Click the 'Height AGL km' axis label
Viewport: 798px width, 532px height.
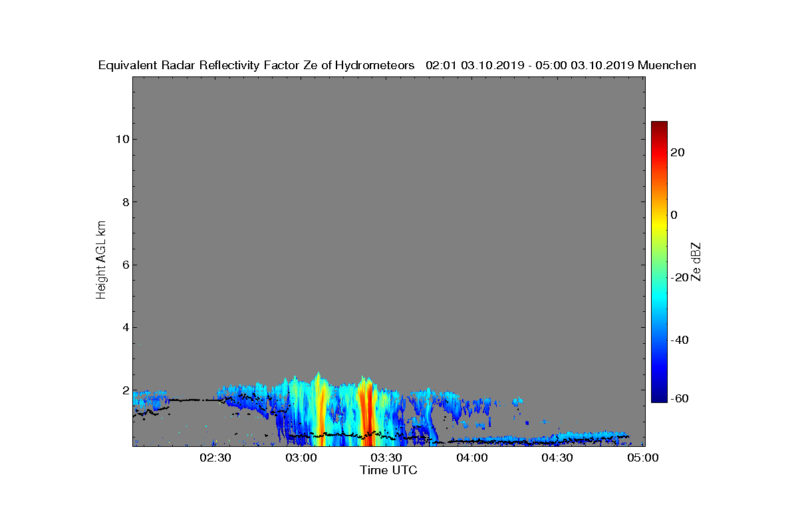[x=101, y=261]
